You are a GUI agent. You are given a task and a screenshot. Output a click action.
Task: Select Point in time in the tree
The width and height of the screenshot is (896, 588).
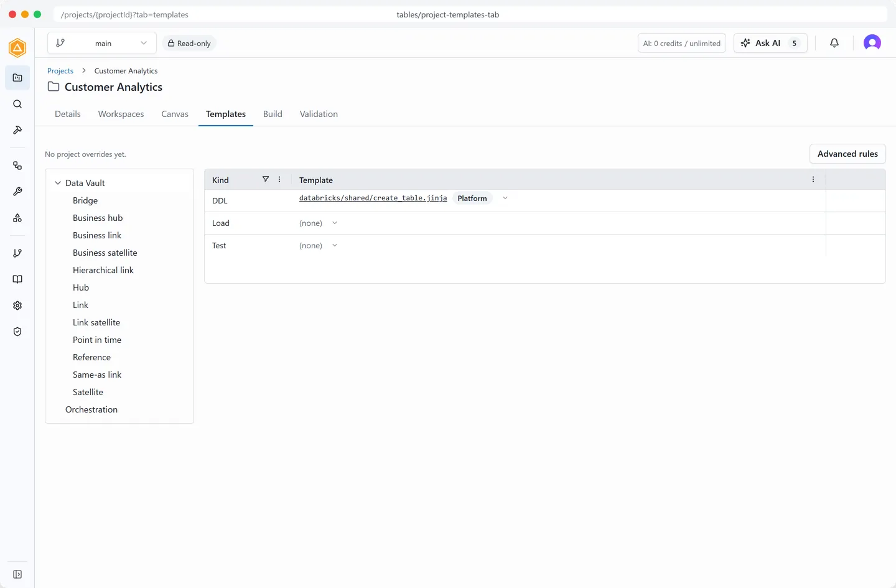click(97, 340)
